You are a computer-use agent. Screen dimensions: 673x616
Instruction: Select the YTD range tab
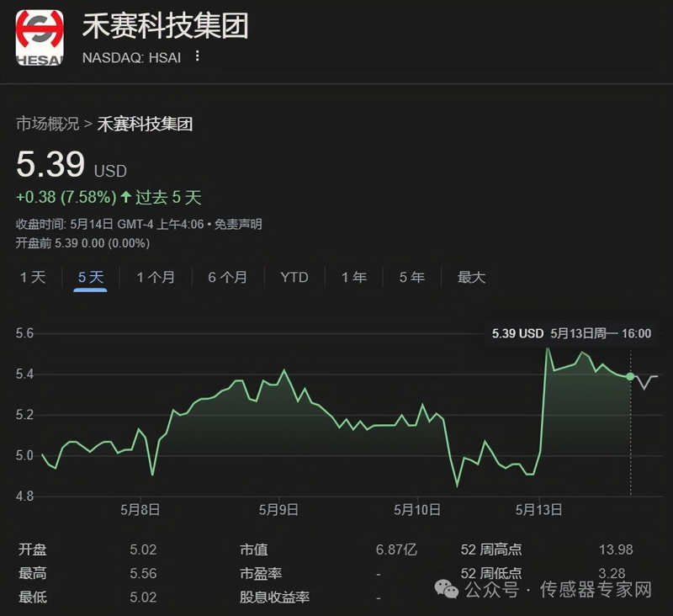pos(294,277)
